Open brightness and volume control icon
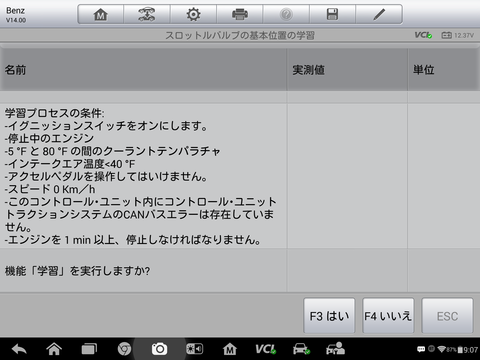This screenshot has height=360, width=480. coord(194,349)
